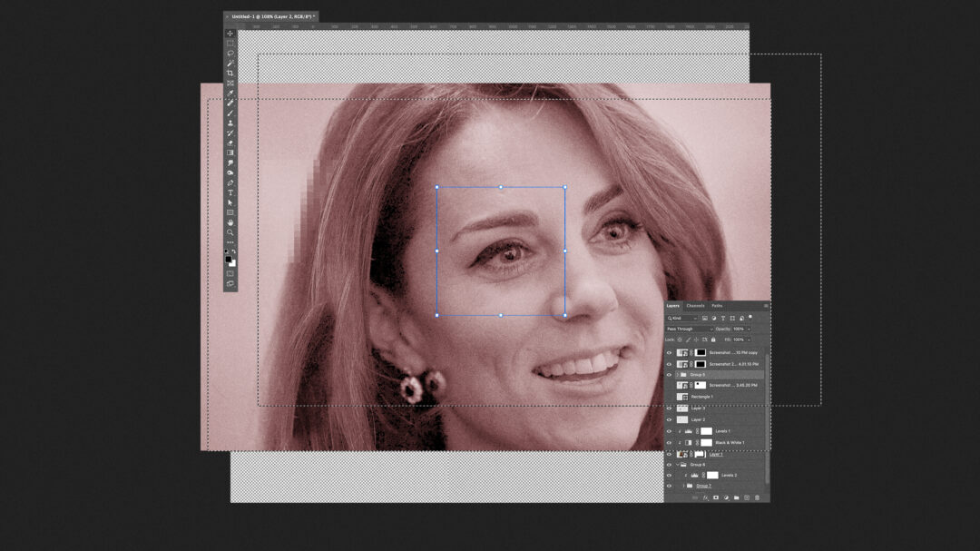The width and height of the screenshot is (980, 551).
Task: Open the Paths tab
Action: click(717, 306)
